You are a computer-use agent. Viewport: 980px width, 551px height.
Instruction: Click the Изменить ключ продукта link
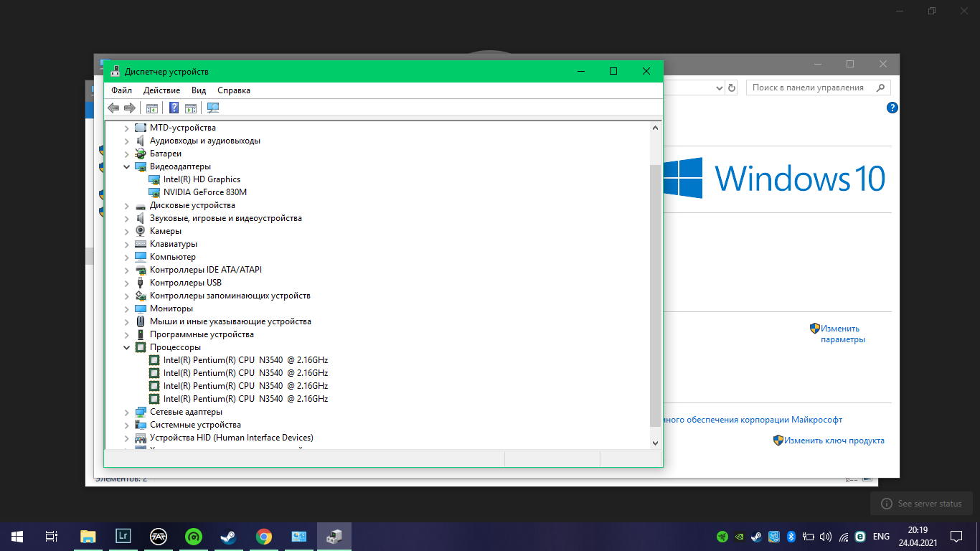(x=834, y=441)
